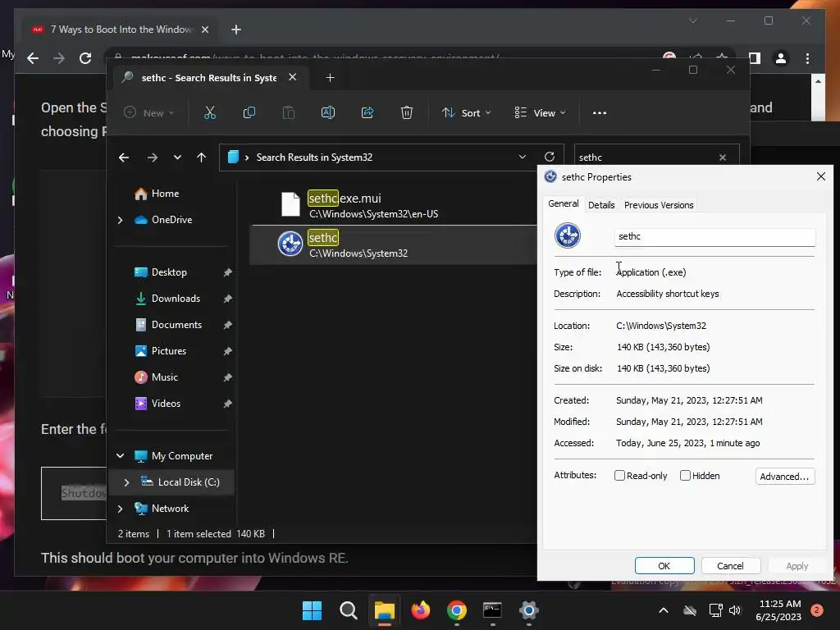The width and height of the screenshot is (840, 630).
Task: Expand Network tree node
Action: [120, 509]
